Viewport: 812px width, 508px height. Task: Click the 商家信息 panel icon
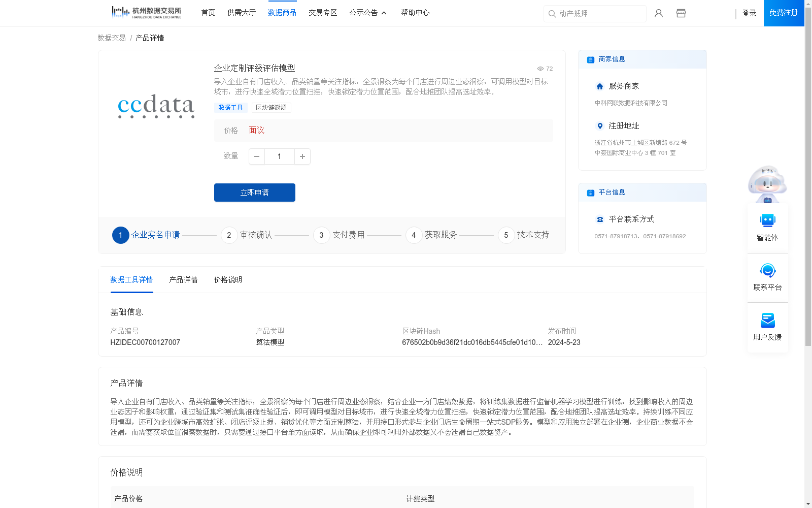pos(591,60)
